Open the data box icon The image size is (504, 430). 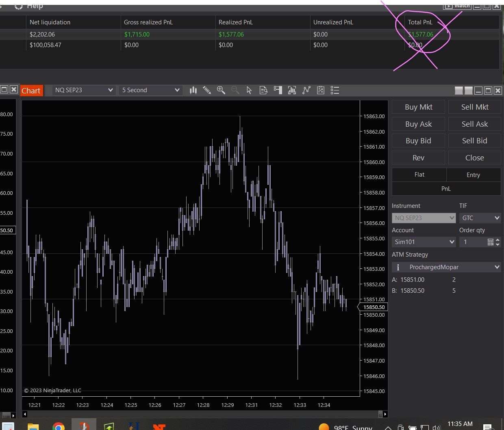pyautogui.click(x=263, y=90)
